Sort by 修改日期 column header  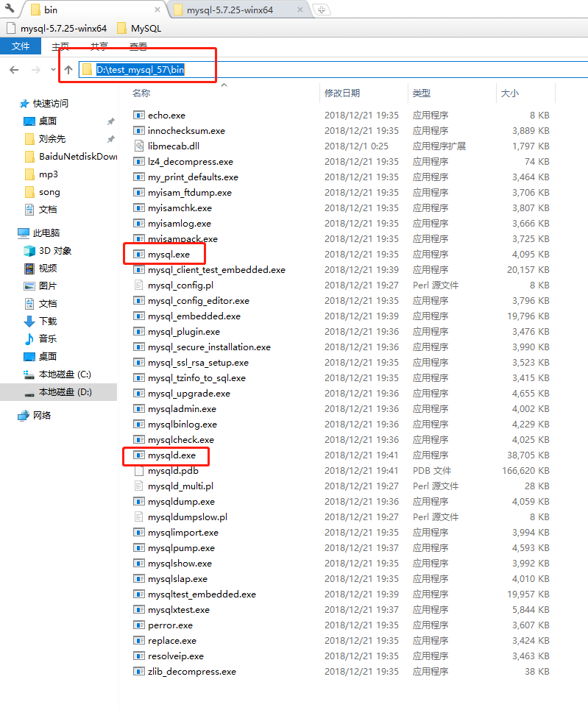tap(342, 93)
